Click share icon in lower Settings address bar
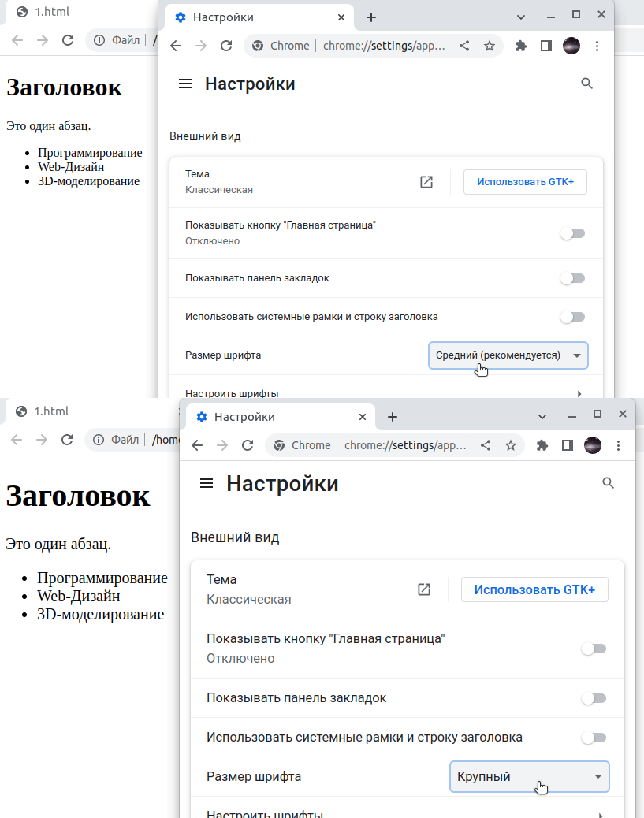 click(486, 445)
